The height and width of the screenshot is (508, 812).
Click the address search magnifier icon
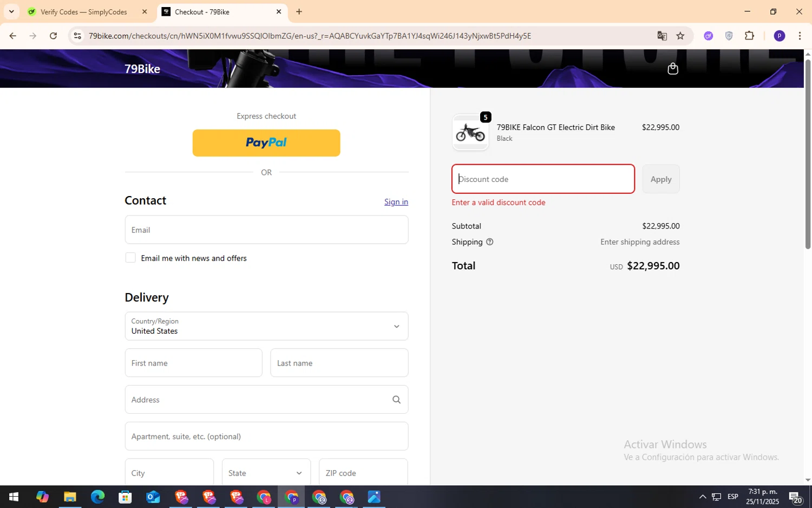pyautogui.click(x=396, y=400)
